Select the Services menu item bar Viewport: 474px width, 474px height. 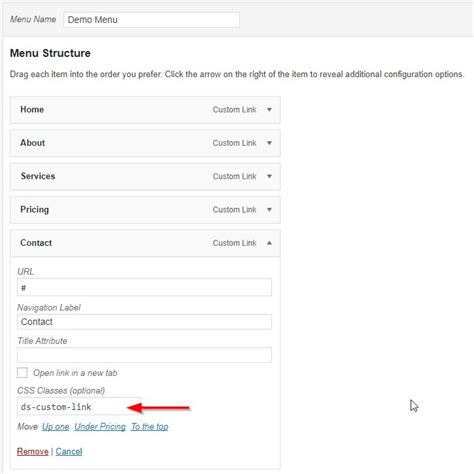click(145, 177)
